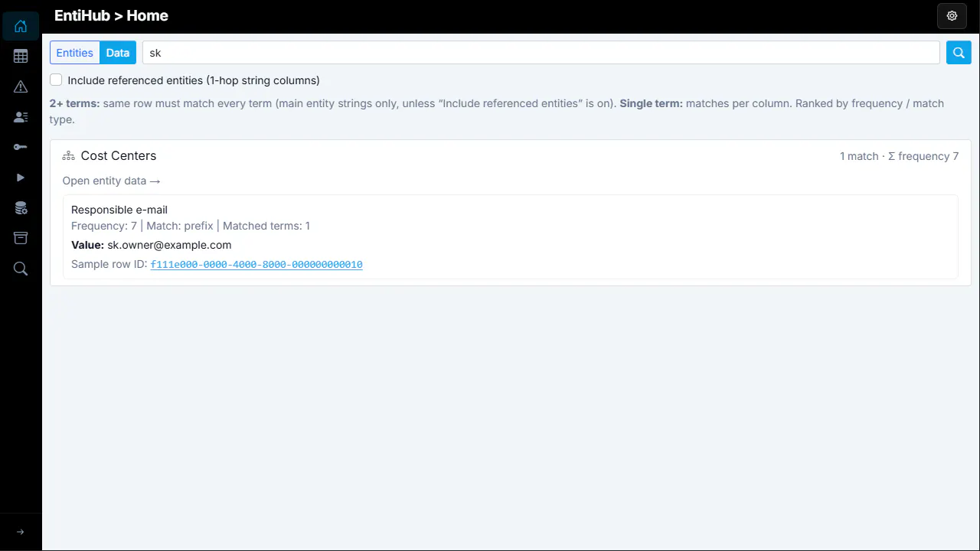Open the Home icon in sidebar
Viewport: 980px width, 551px height.
click(21, 26)
